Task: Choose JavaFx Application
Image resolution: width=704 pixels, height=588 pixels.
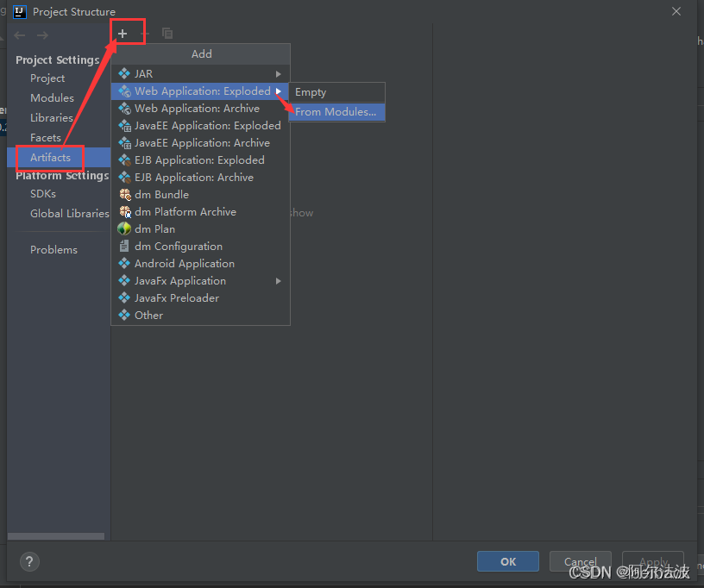Action: 200,281
